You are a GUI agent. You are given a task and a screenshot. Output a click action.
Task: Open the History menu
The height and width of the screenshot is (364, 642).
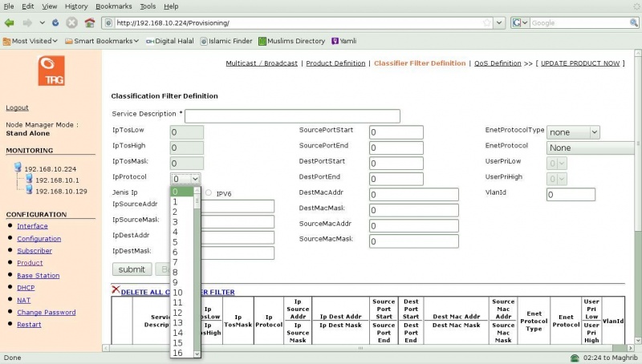pyautogui.click(x=76, y=6)
